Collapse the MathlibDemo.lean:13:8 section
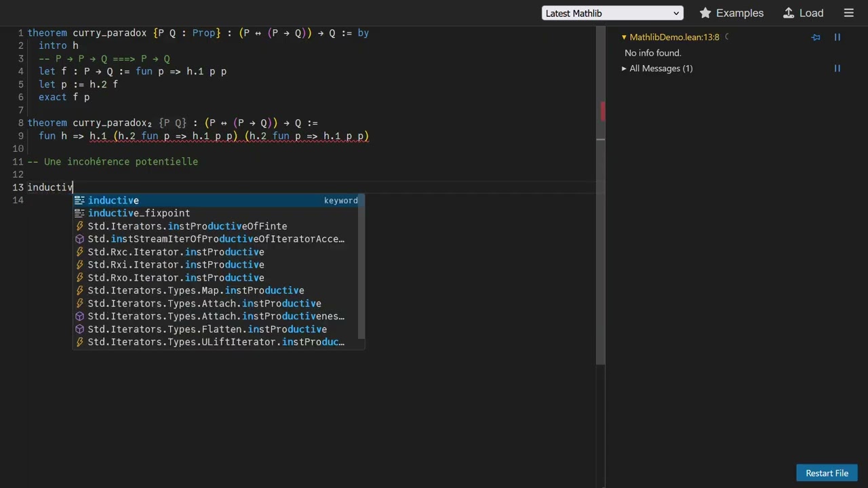Screen dimensions: 868x488 (x=624, y=37)
